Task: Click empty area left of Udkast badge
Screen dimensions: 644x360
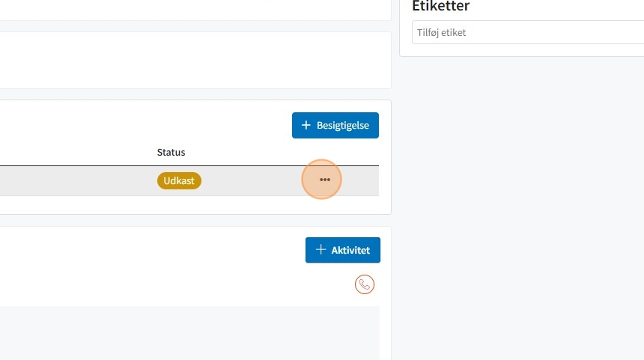Action: [x=78, y=180]
